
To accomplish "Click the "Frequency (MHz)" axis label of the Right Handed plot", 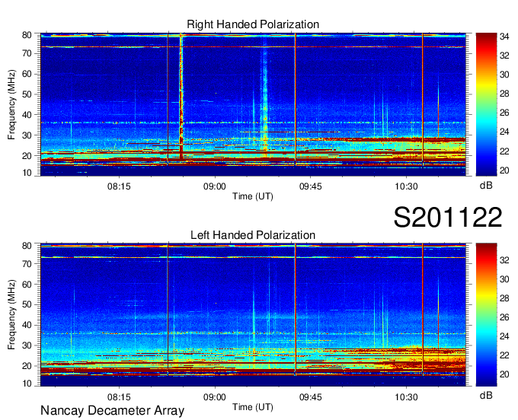I will point(11,104).
